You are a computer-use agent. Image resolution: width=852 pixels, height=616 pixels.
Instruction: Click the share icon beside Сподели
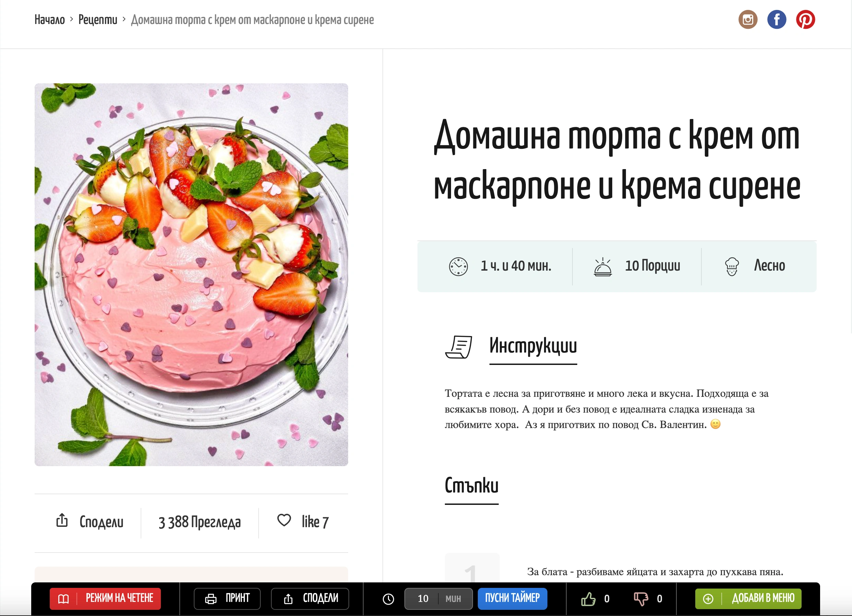[x=62, y=520]
